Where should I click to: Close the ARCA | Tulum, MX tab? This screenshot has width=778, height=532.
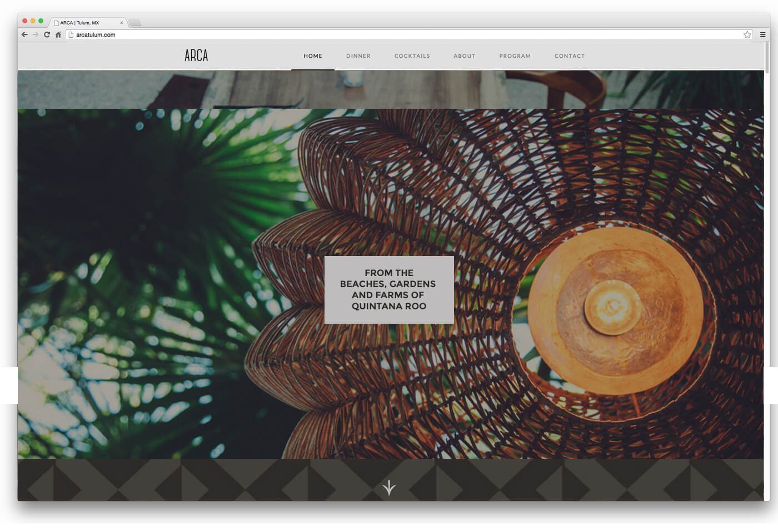tap(122, 23)
